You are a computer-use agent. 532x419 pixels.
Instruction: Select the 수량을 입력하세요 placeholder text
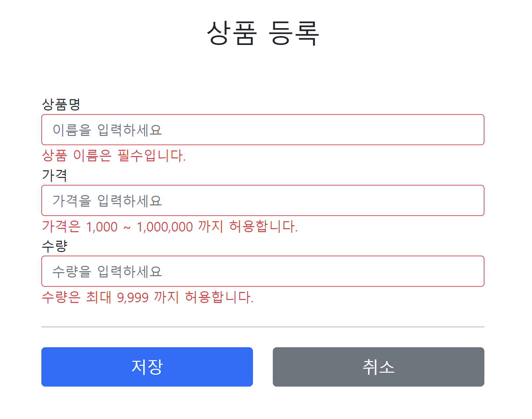[x=106, y=272]
